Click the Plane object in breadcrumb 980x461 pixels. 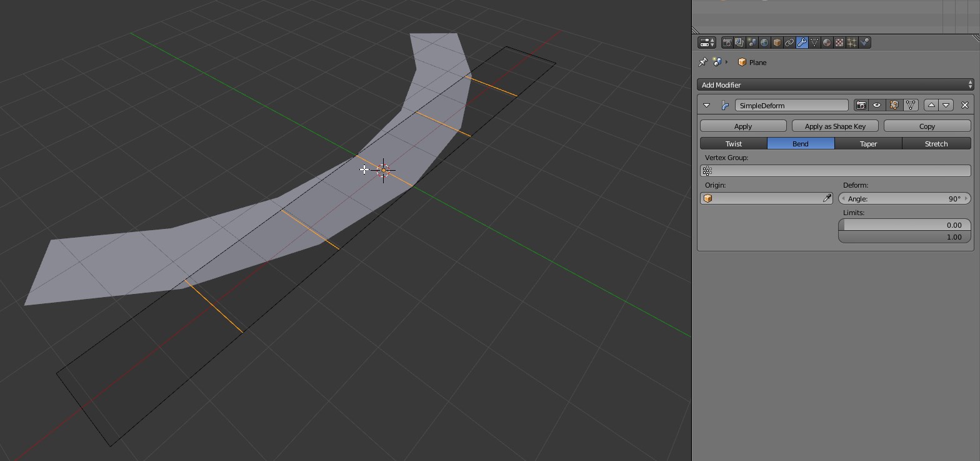[x=752, y=62]
